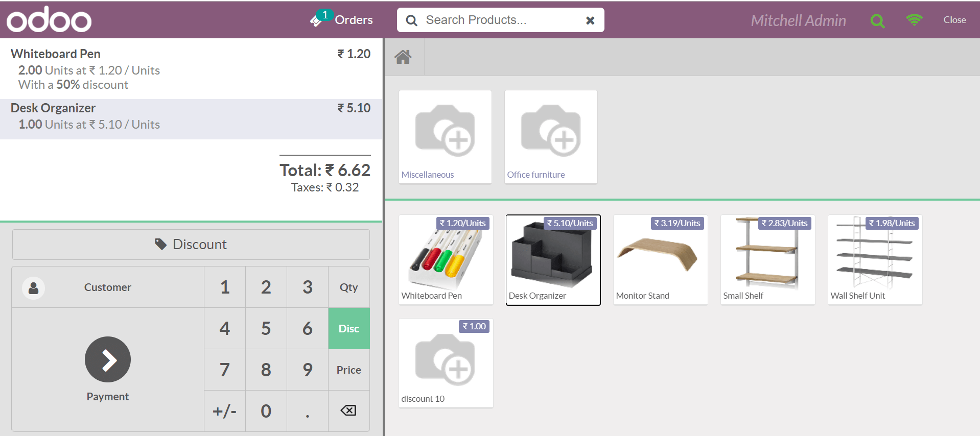
Task: Tap numpad key 6
Action: tap(308, 329)
